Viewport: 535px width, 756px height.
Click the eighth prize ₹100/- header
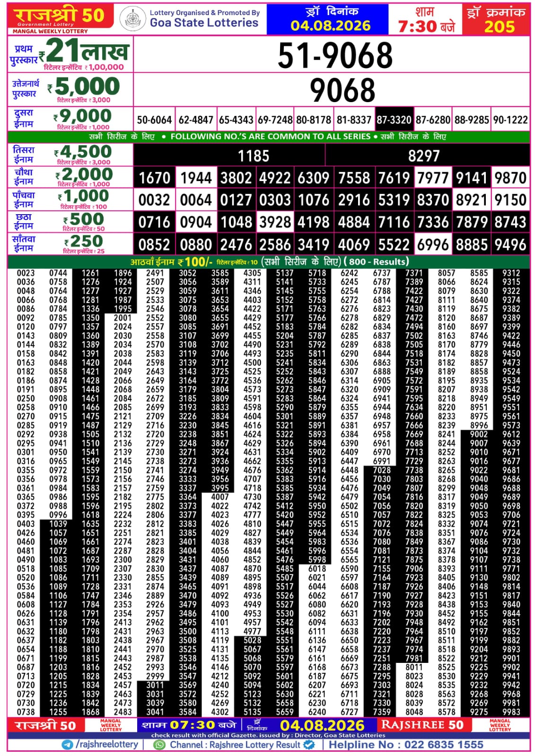click(x=171, y=261)
